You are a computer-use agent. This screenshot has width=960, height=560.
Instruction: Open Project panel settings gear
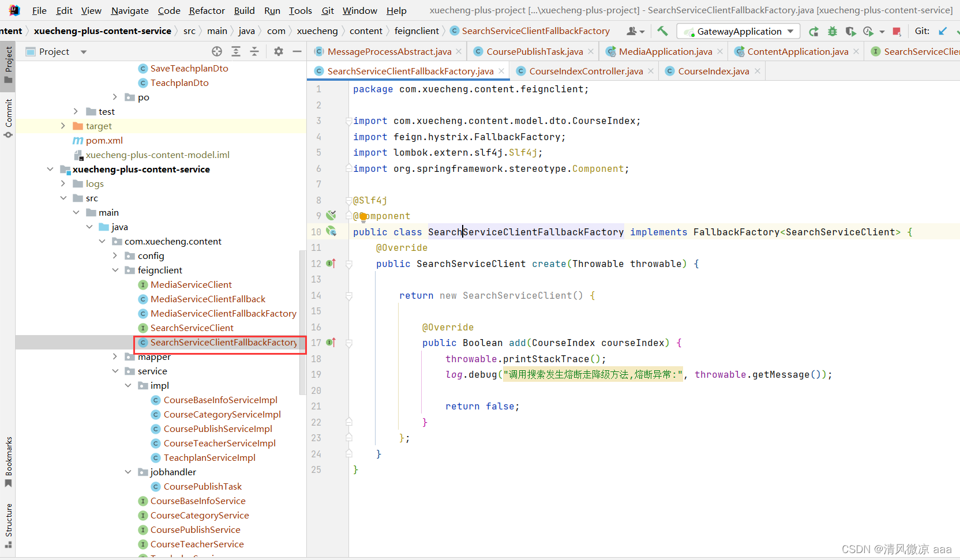tap(279, 51)
